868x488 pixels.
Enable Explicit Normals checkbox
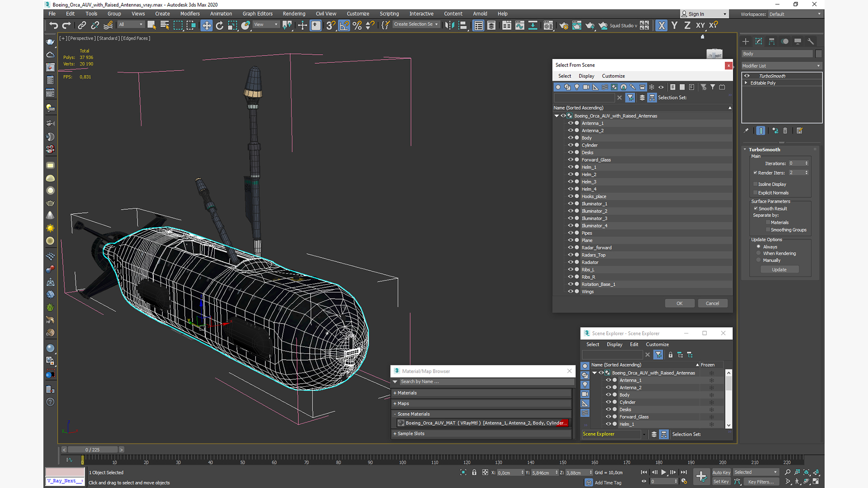[755, 192]
